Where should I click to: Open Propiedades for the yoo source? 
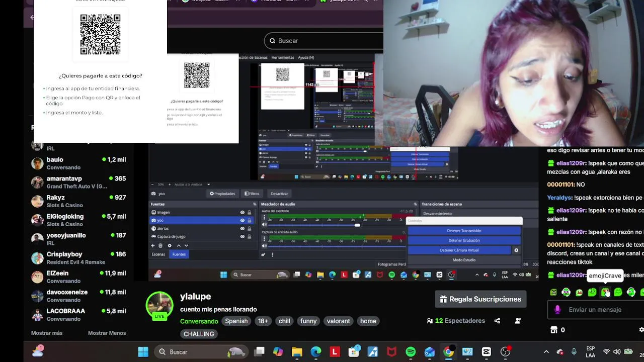coord(224,194)
